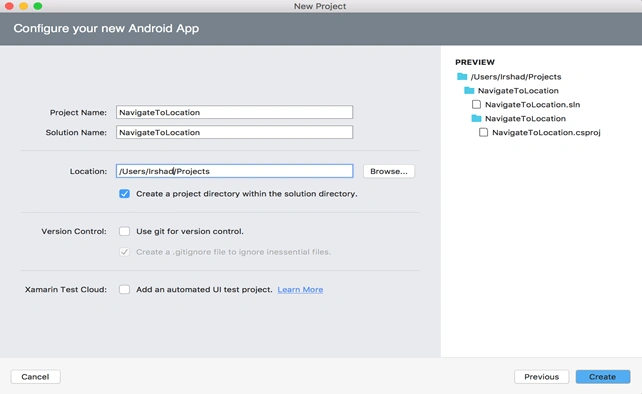Enable Add an automated UI test project
The image size is (642, 394).
[x=124, y=290]
